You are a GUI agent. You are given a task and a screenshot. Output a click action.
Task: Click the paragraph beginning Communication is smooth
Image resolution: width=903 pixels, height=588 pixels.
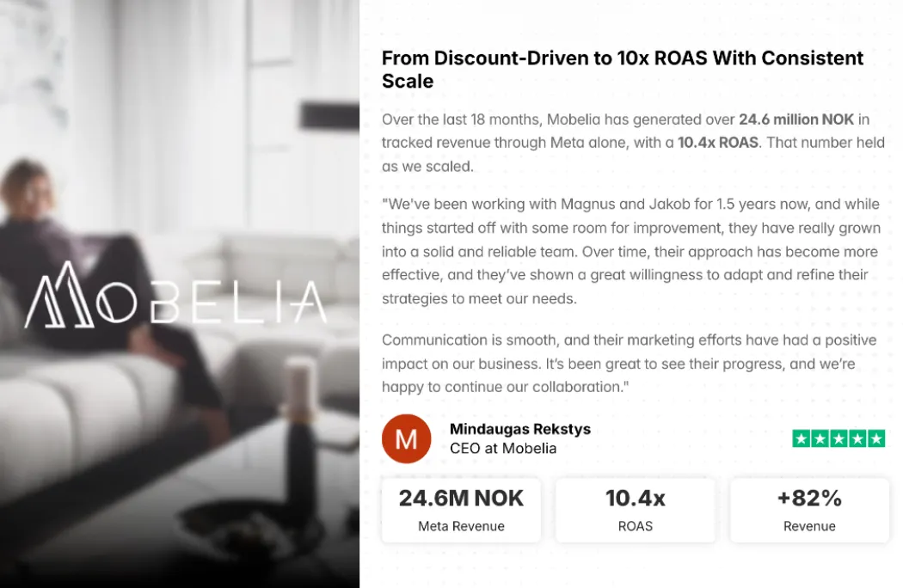629,364
